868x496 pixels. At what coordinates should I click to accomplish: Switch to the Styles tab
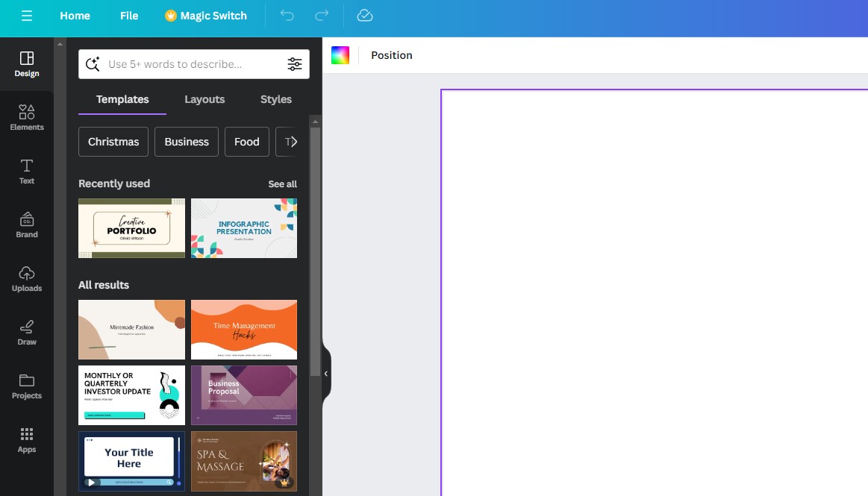[x=275, y=99]
